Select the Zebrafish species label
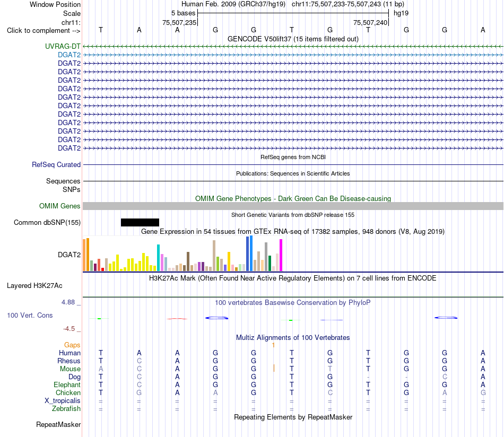This screenshot has width=504, height=437. pyautogui.click(x=66, y=408)
